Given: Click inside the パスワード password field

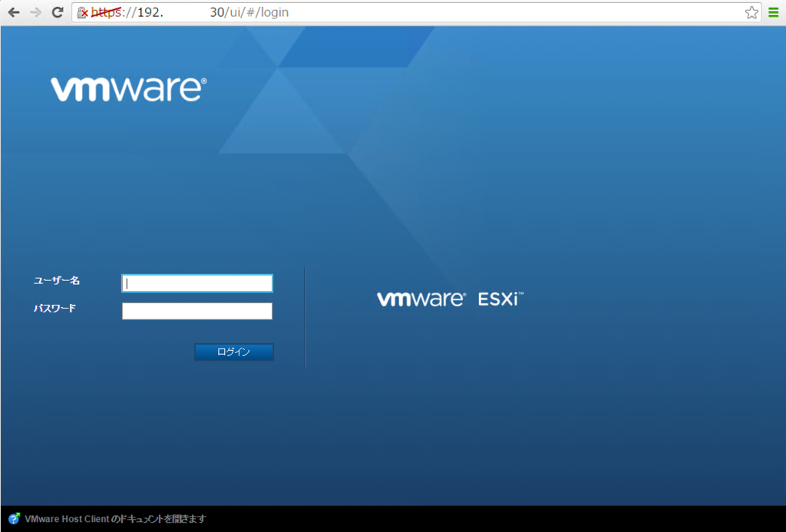Looking at the screenshot, I should (x=196, y=311).
